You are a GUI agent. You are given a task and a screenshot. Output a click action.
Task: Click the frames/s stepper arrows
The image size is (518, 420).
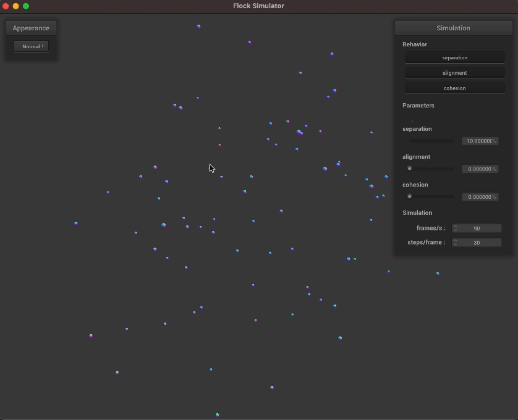pyautogui.click(x=456, y=229)
